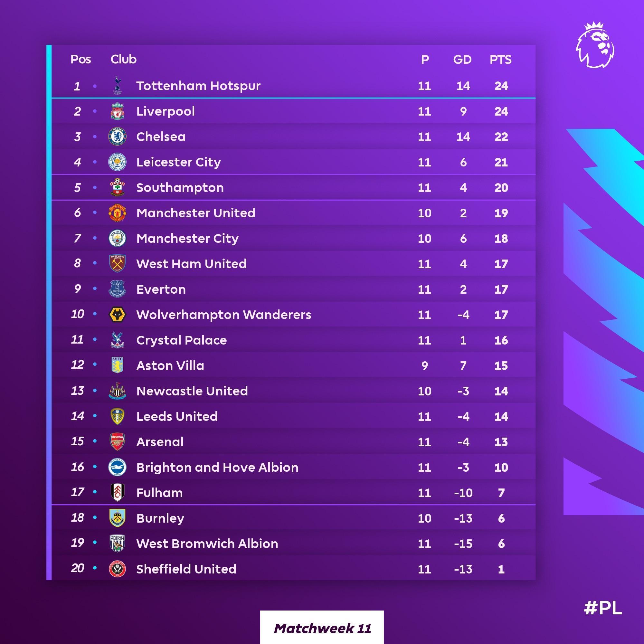Click the #PL hashtag
644x644 pixels.
pos(603,608)
